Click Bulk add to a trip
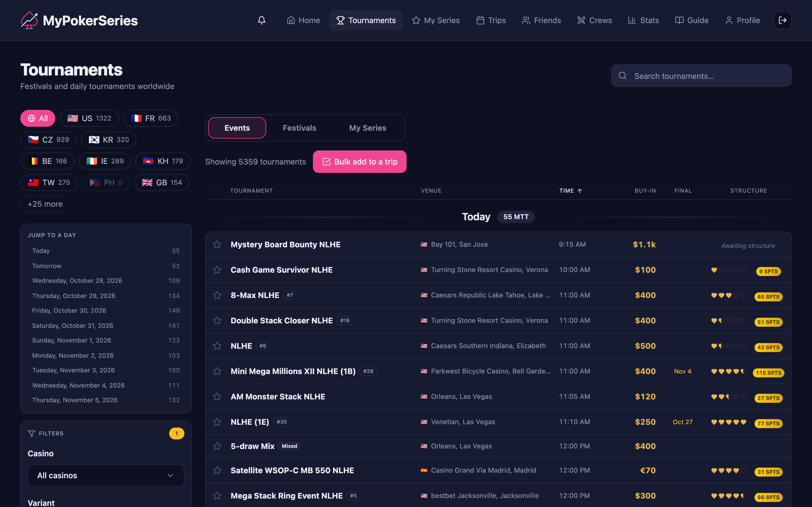The image size is (812, 507). coord(359,162)
